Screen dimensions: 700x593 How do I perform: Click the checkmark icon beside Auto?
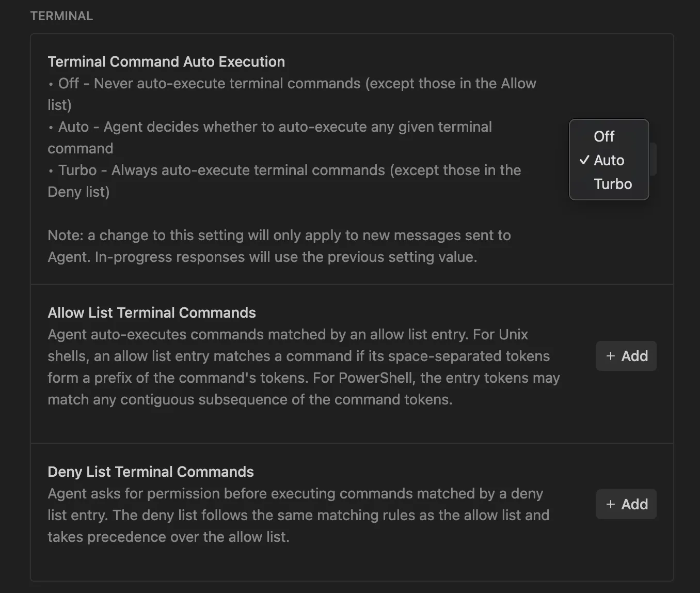click(584, 160)
